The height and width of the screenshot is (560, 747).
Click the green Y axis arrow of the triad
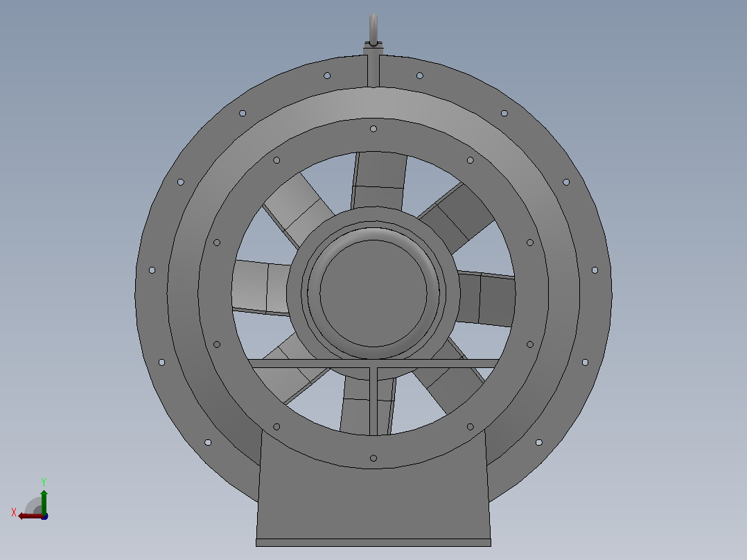tap(44, 501)
